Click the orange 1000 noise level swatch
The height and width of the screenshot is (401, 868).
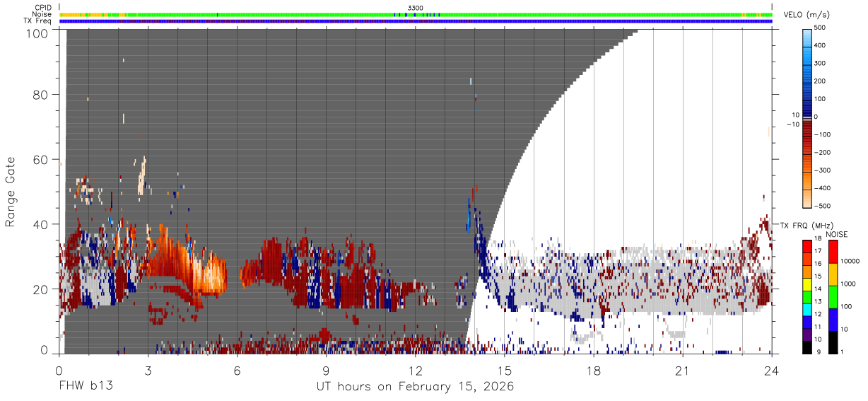point(833,274)
